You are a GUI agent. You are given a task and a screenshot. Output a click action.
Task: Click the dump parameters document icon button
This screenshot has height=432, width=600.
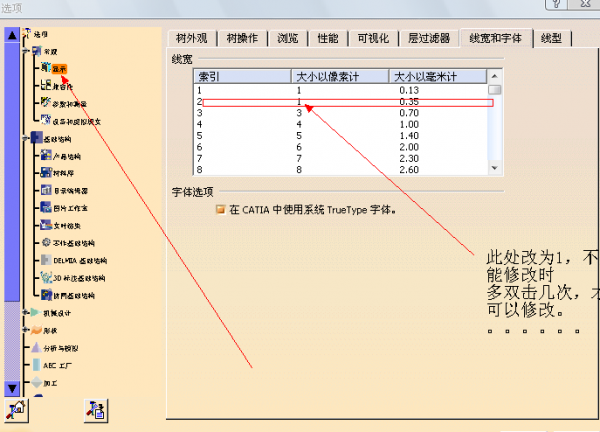[96, 411]
